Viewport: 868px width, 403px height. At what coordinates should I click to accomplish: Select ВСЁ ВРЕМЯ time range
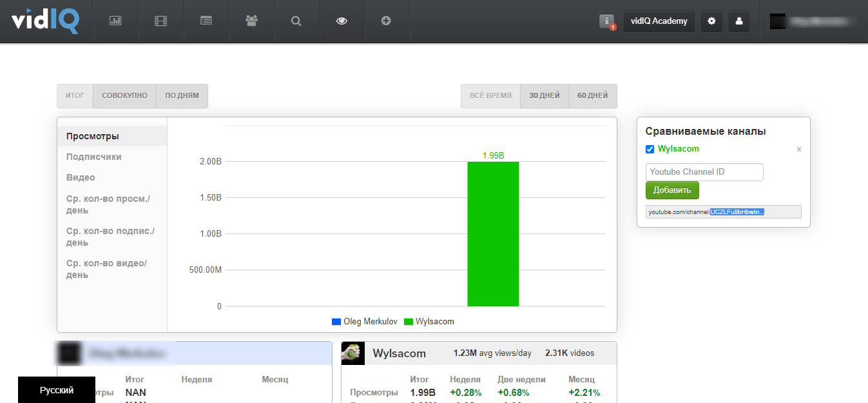click(x=490, y=95)
